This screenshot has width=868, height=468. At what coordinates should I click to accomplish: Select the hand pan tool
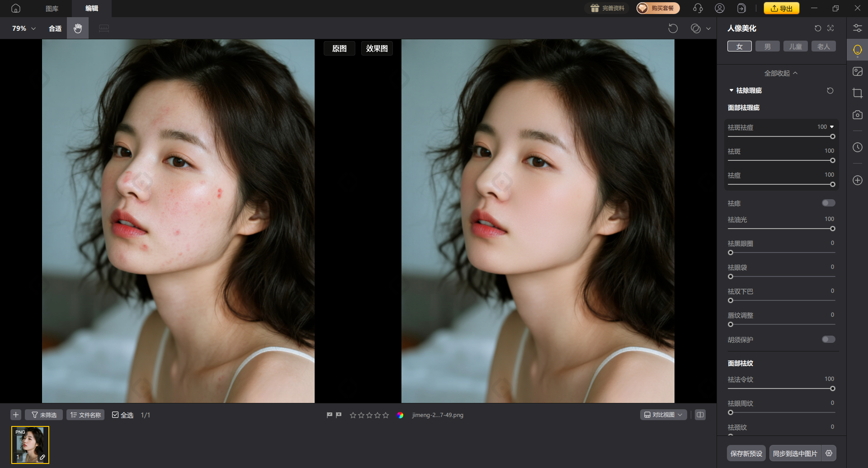click(x=78, y=28)
